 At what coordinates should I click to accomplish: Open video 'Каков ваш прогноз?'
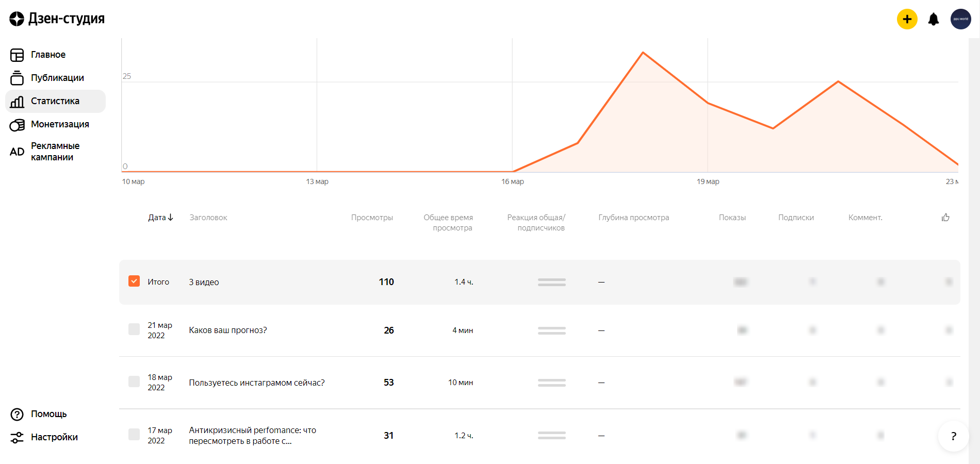(228, 330)
